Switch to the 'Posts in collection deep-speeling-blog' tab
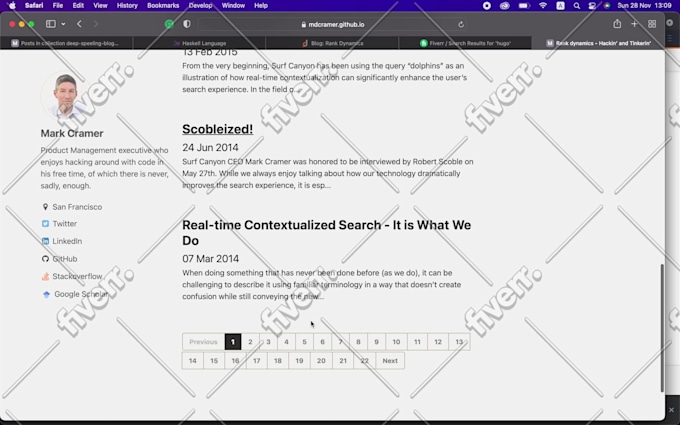680x425 pixels. pos(66,43)
